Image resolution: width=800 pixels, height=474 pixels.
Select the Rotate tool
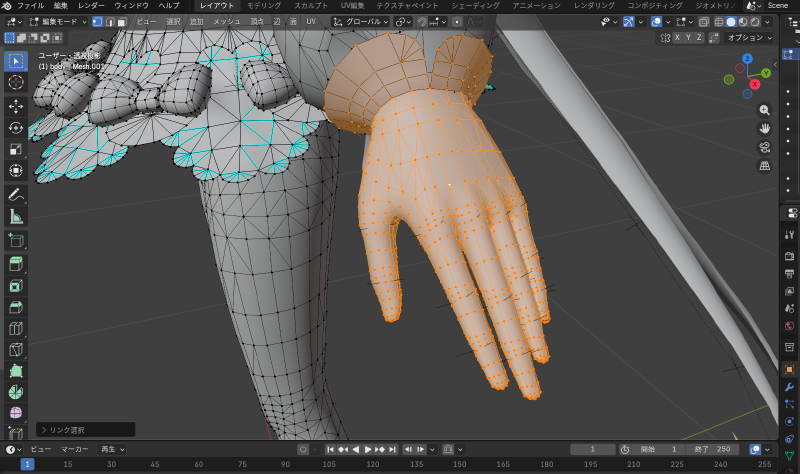pyautogui.click(x=16, y=127)
